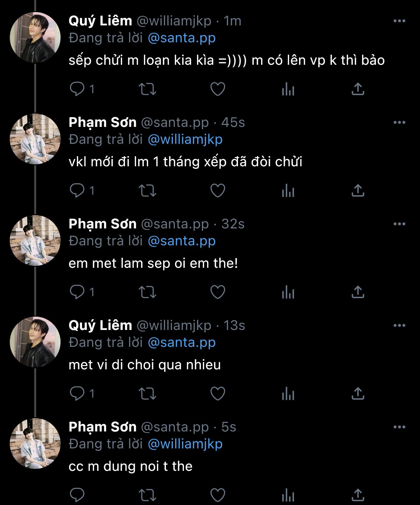Image resolution: width=420 pixels, height=505 pixels.
Task: Click Quý Liêm's avatar on the first tweet
Action: (x=35, y=37)
